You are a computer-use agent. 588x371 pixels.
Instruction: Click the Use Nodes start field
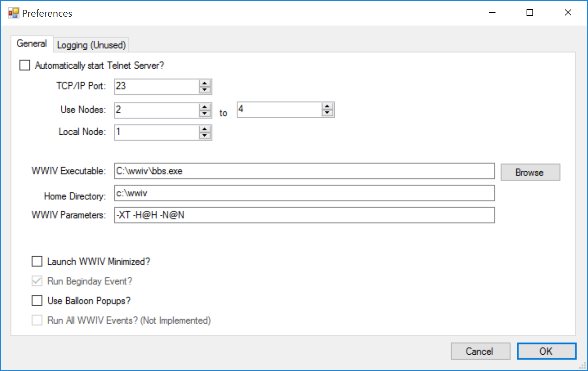(157, 110)
